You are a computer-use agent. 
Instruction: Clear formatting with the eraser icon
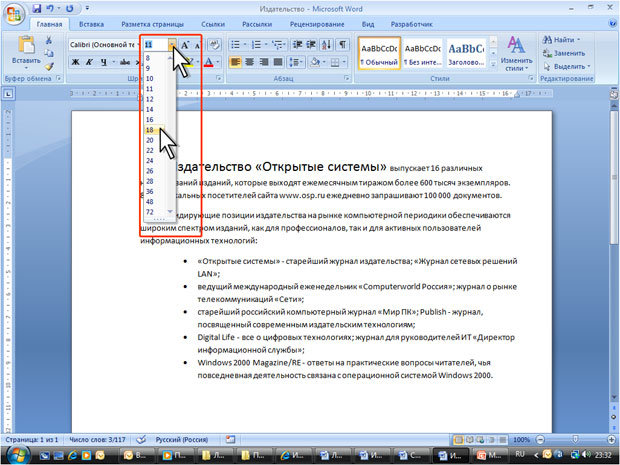(214, 45)
